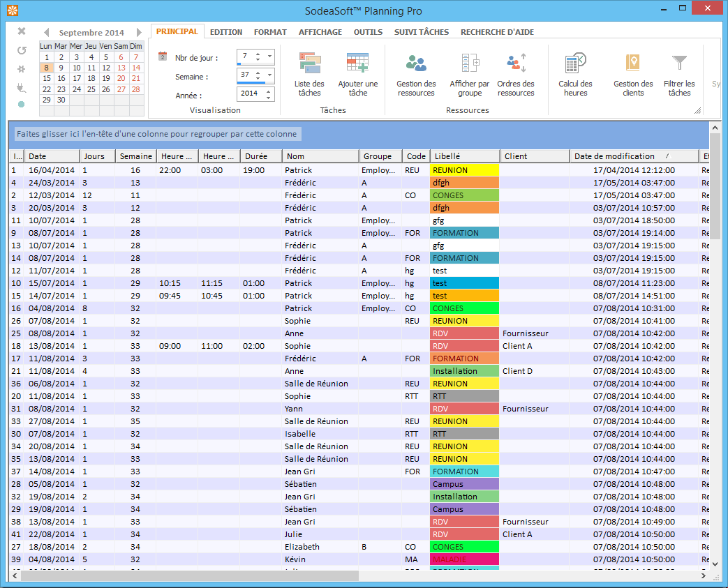This screenshot has width=728, height=588.
Task: Increase Nbr de jour with up arrow
Action: point(258,54)
